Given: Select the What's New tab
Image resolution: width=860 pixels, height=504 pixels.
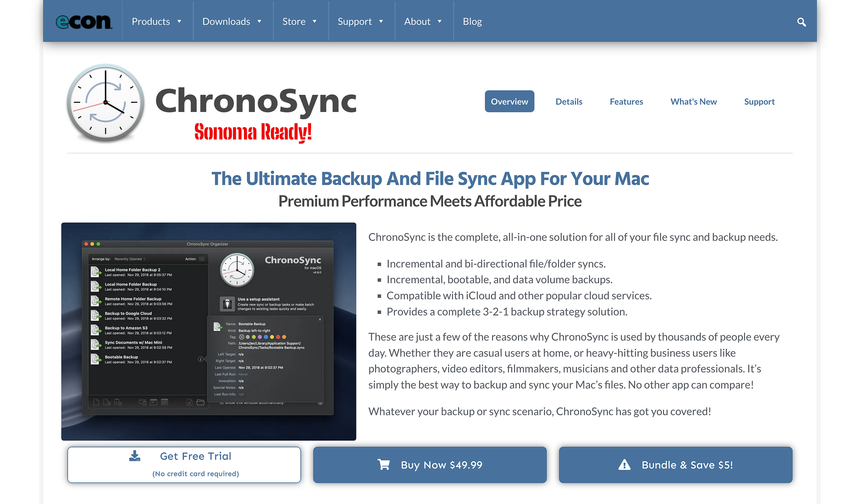Looking at the screenshot, I should click(693, 101).
